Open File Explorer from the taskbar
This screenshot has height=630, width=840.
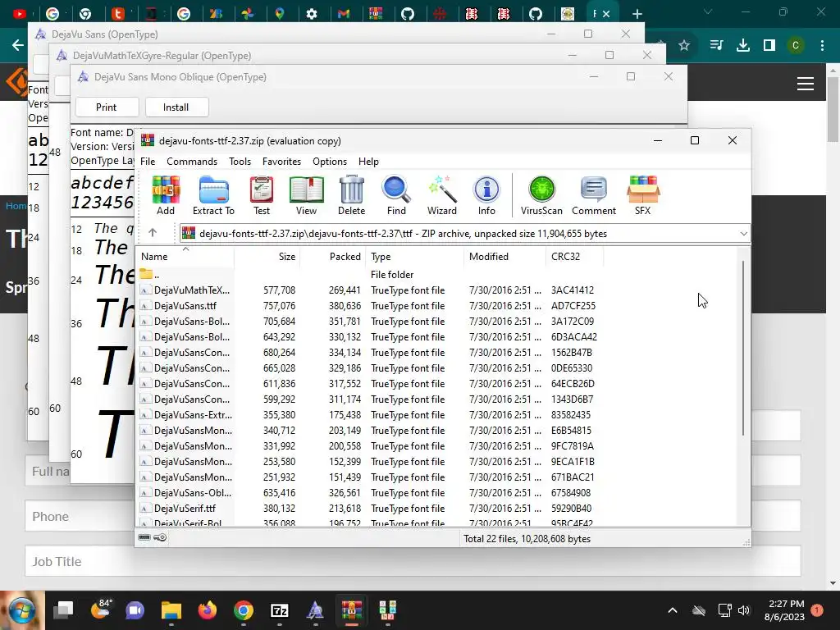[171, 610]
